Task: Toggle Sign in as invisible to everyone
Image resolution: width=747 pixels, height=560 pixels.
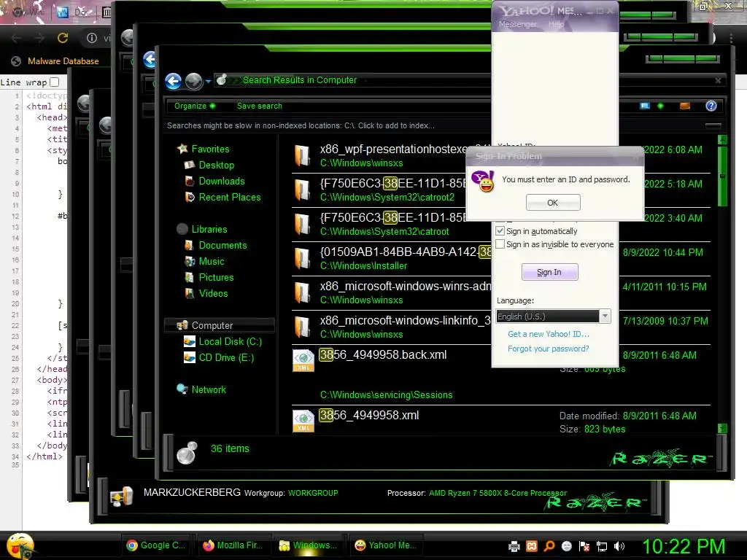Action: click(500, 244)
